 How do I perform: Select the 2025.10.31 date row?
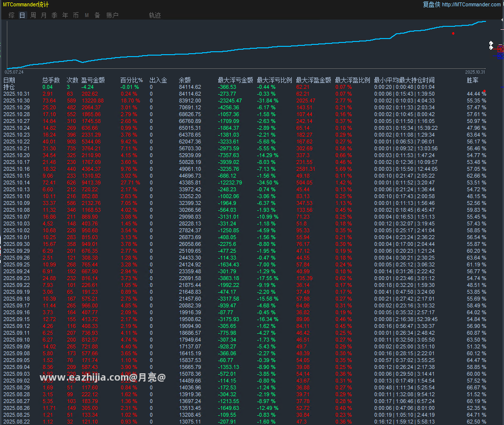pos(17,94)
